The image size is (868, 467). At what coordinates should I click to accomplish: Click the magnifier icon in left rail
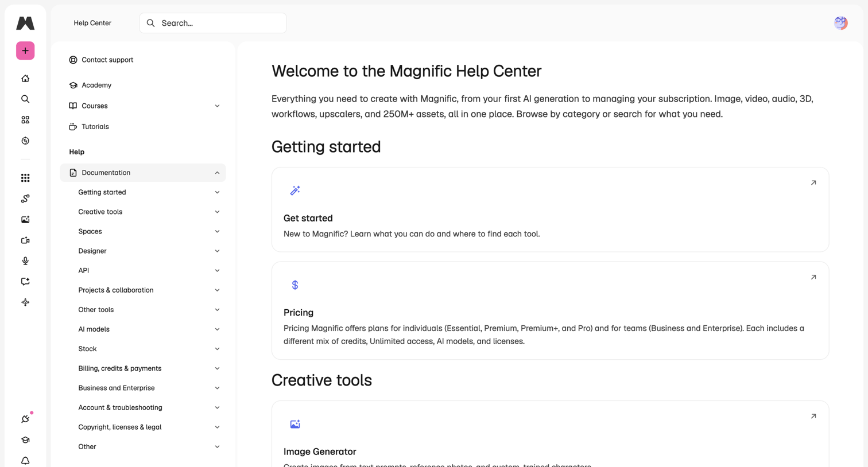[25, 99]
